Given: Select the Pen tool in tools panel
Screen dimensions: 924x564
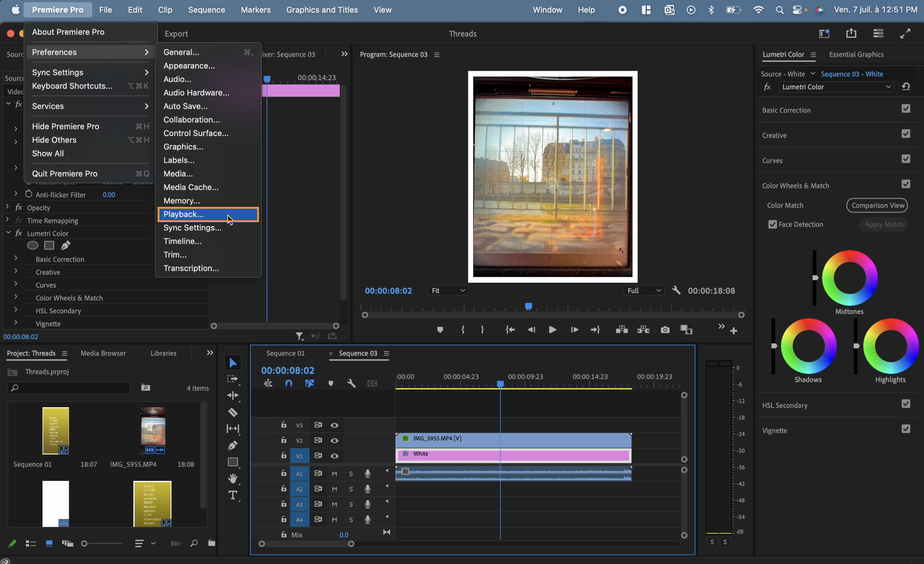Looking at the screenshot, I should tap(232, 446).
